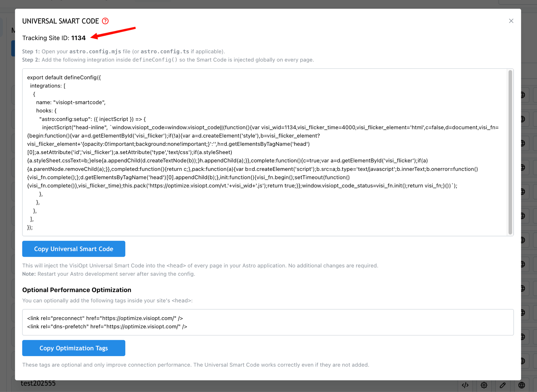Image resolution: width=537 pixels, height=392 pixels.
Task: Focus the Astro defineConfig code box
Action: 265,152
